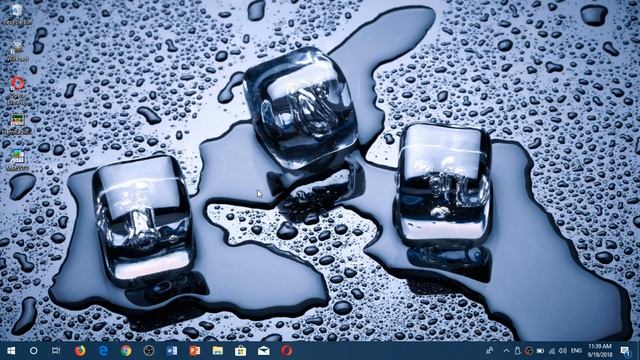
Task: Launch Google Chrome from the taskbar
Action: (126, 351)
